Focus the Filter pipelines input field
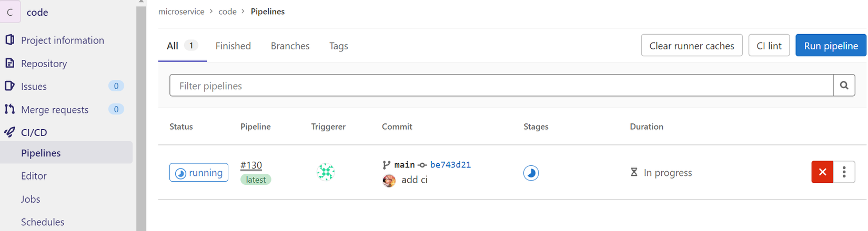 (501, 86)
